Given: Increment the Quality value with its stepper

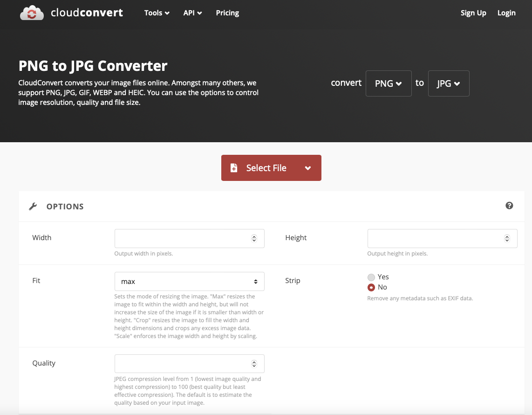Looking at the screenshot, I should pos(254,361).
